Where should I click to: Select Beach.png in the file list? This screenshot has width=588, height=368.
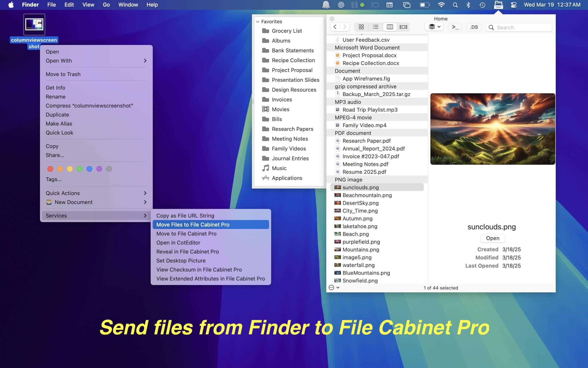coord(356,234)
